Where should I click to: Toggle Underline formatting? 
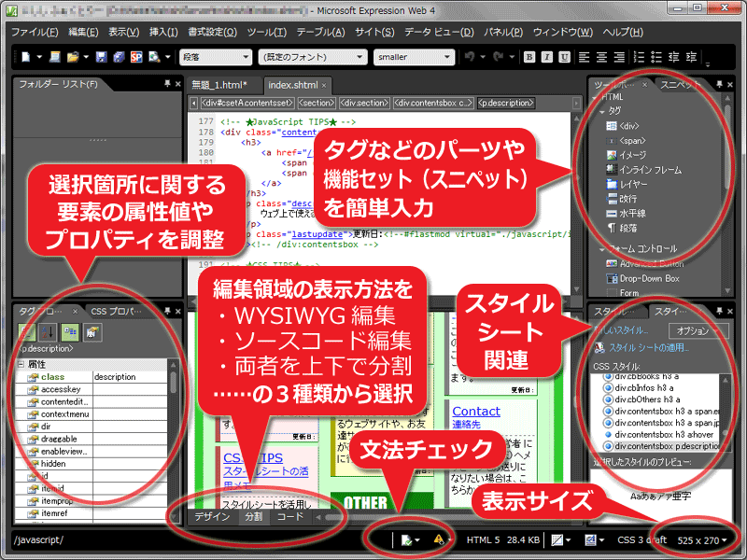[564, 57]
